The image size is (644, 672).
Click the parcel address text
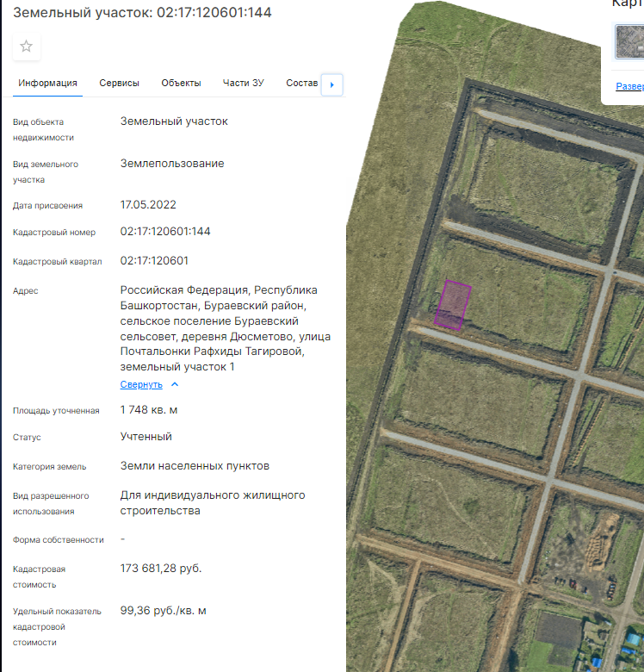click(225, 328)
